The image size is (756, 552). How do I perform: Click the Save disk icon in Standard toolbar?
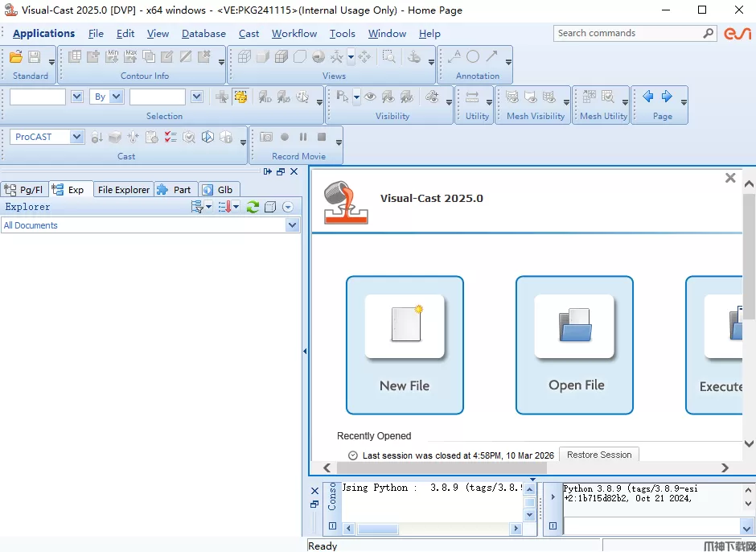(34, 57)
